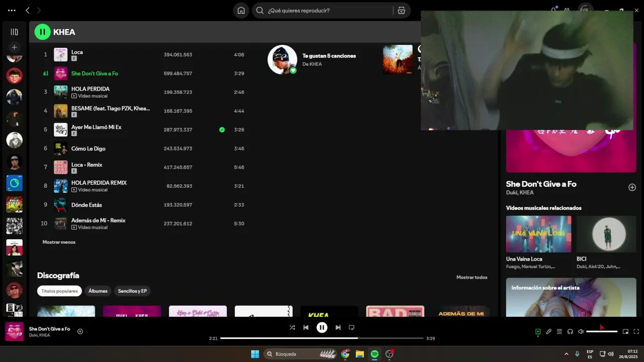This screenshot has width=644, height=362.
Task: Open the play queue icon
Action: pyautogui.click(x=559, y=331)
